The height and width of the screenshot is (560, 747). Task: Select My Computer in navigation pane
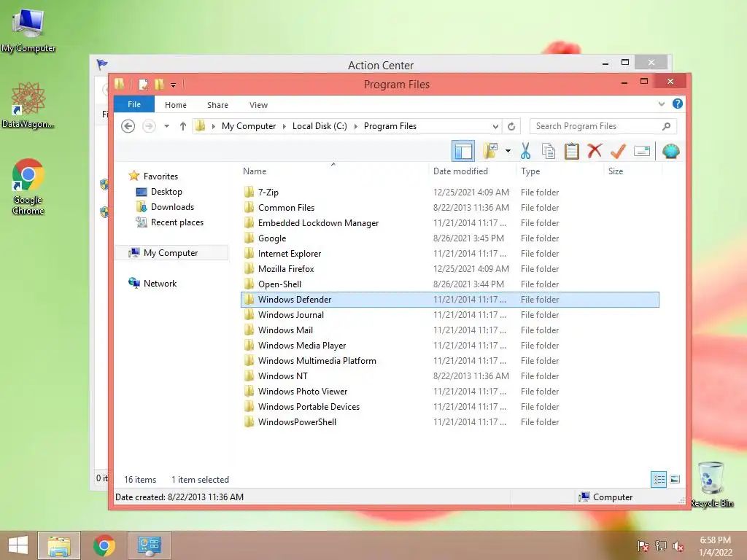pos(171,253)
